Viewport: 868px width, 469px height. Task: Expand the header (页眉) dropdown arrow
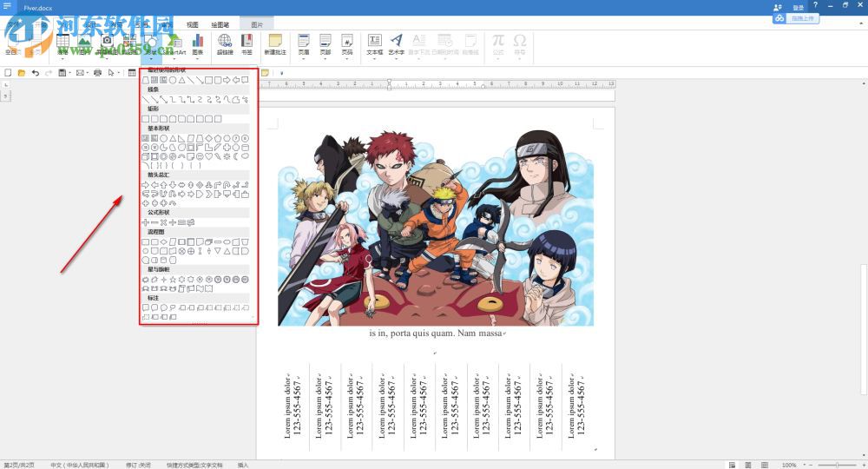coord(303,59)
